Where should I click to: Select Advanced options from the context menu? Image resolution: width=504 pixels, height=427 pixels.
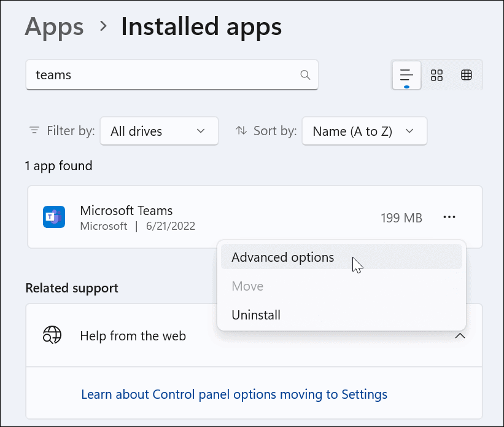(x=283, y=257)
